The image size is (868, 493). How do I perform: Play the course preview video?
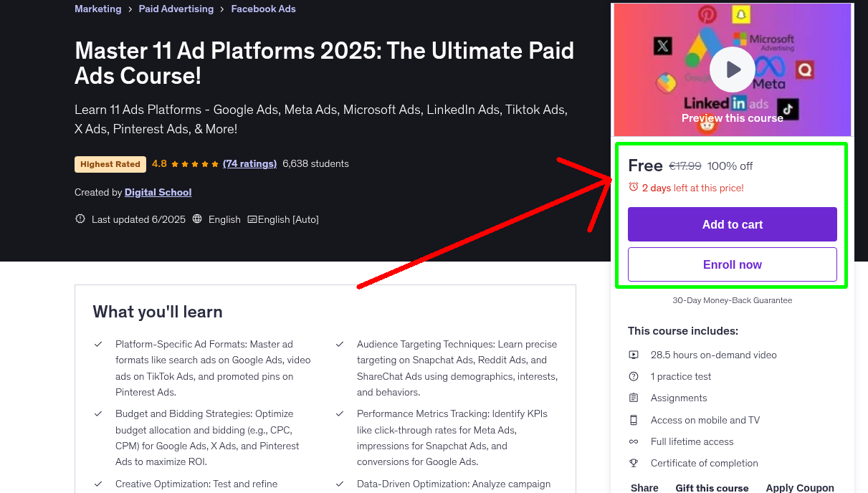pos(732,69)
